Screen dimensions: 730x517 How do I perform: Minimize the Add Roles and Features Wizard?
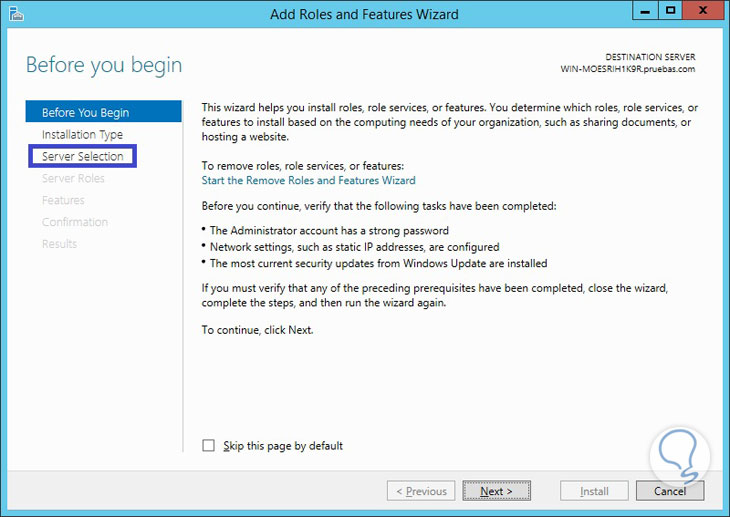645,11
